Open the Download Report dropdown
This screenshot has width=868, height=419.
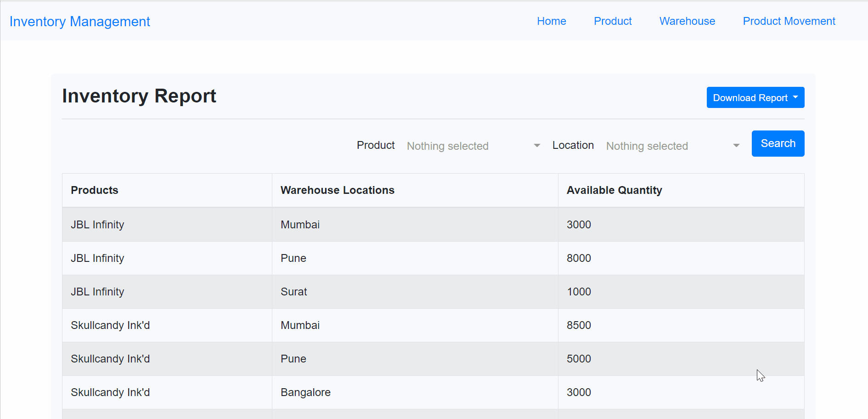(x=755, y=97)
